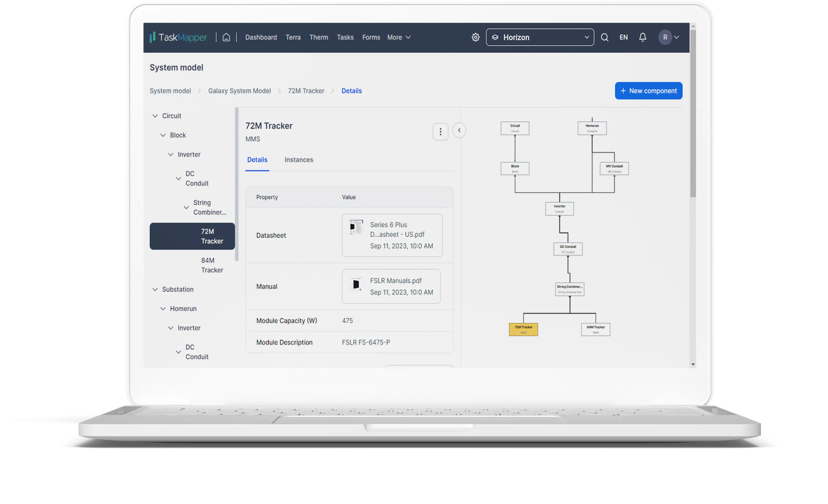Open the Horizon project dropdown
Image resolution: width=828 pixels, height=504 pixels.
click(540, 37)
